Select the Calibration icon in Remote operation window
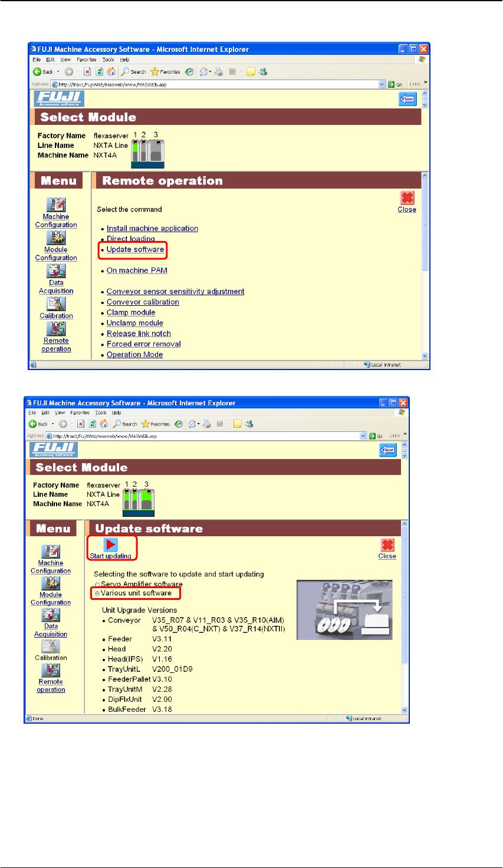This screenshot has width=503, height=868. tap(56, 303)
